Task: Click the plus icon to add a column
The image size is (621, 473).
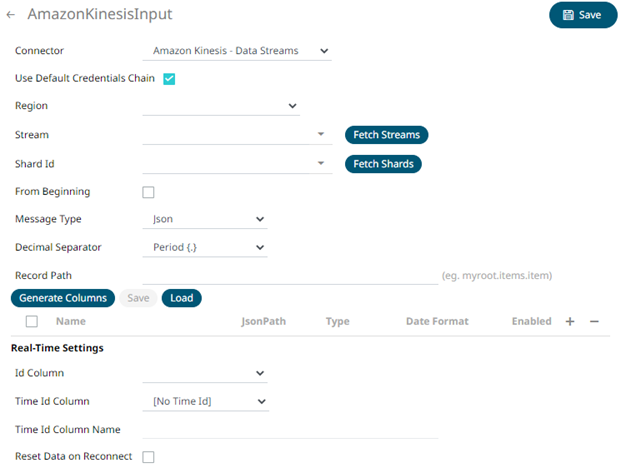Action: tap(570, 322)
